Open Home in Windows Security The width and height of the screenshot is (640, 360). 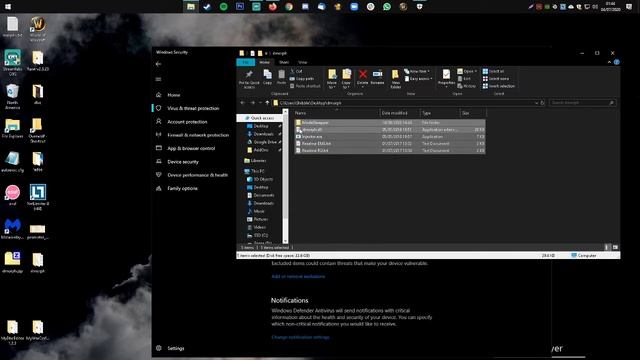(174, 95)
